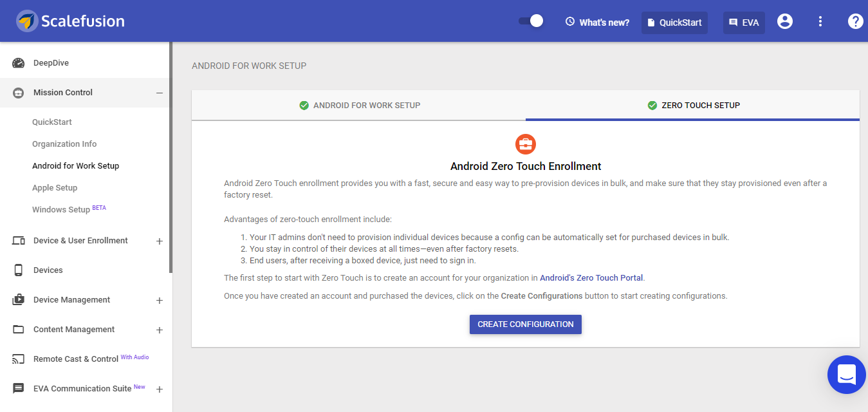Image resolution: width=868 pixels, height=412 pixels.
Task: Open the EVA chat button
Action: (744, 23)
